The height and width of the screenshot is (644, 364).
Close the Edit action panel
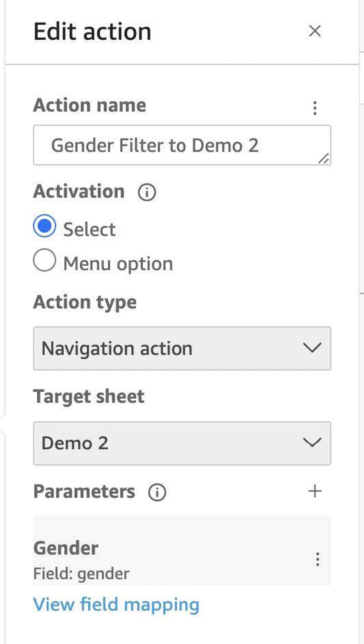coord(315,31)
